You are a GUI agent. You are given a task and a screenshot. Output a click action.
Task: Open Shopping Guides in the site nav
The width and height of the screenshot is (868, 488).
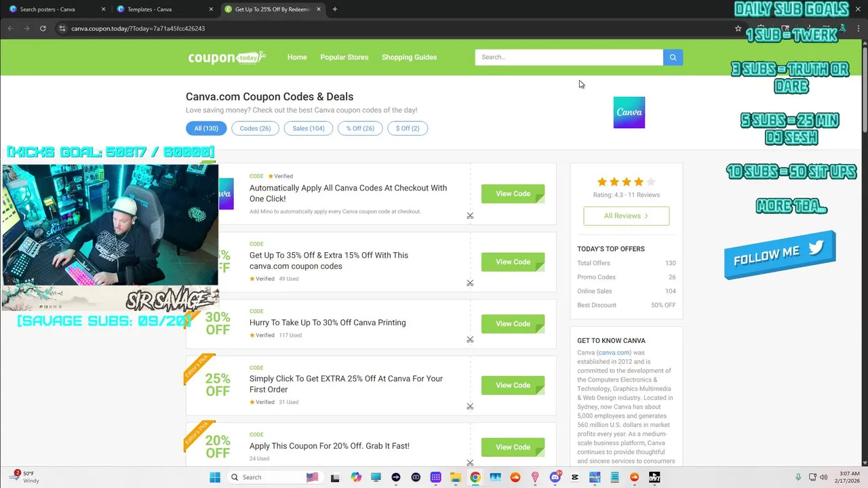click(x=409, y=58)
